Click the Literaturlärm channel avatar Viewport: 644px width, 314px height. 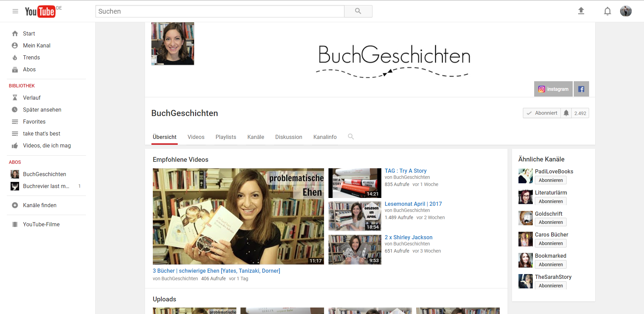[x=526, y=197]
